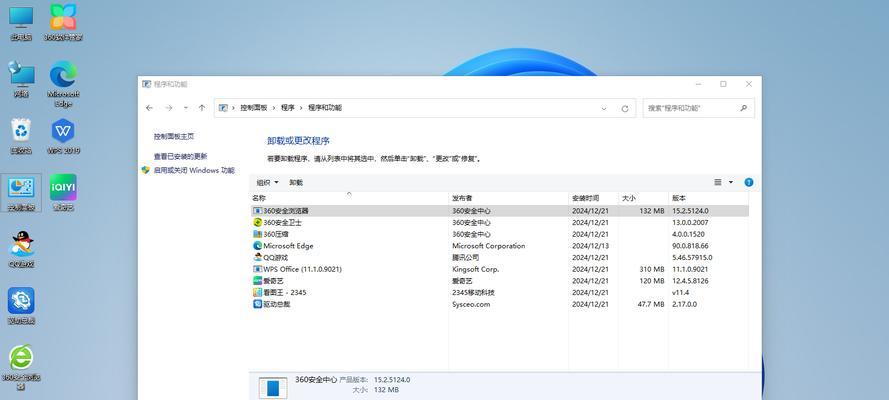Screen dimensions: 889x400
Task: Open the blue gear 驱动总裁 desktop icon
Action: coord(21,306)
